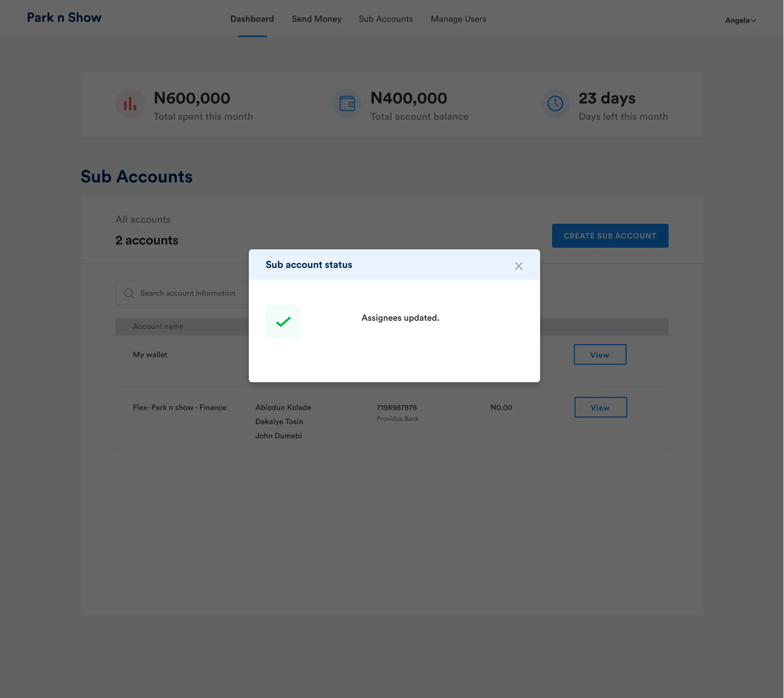The height and width of the screenshot is (698, 784).
Task: Click Total account balance label
Action: pos(419,117)
